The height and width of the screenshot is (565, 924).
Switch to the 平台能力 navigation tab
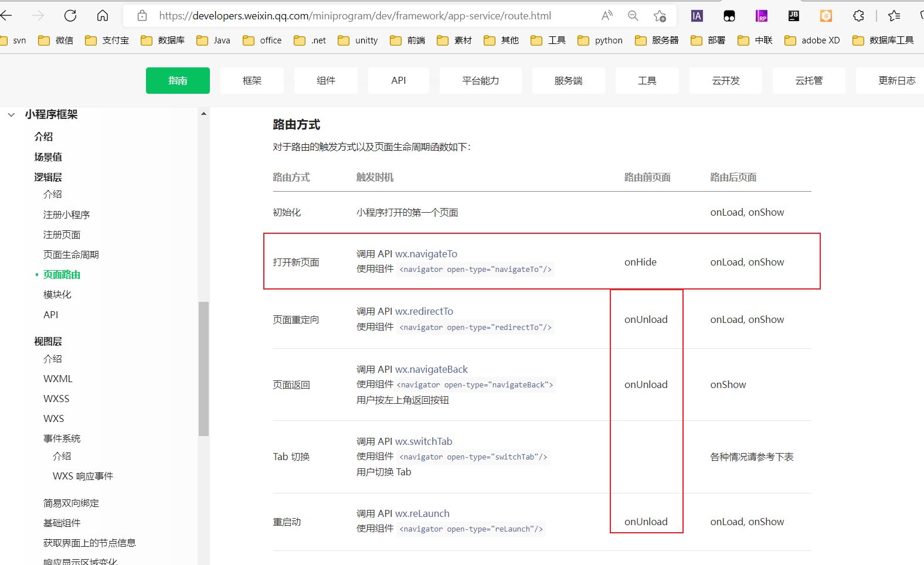click(x=481, y=80)
